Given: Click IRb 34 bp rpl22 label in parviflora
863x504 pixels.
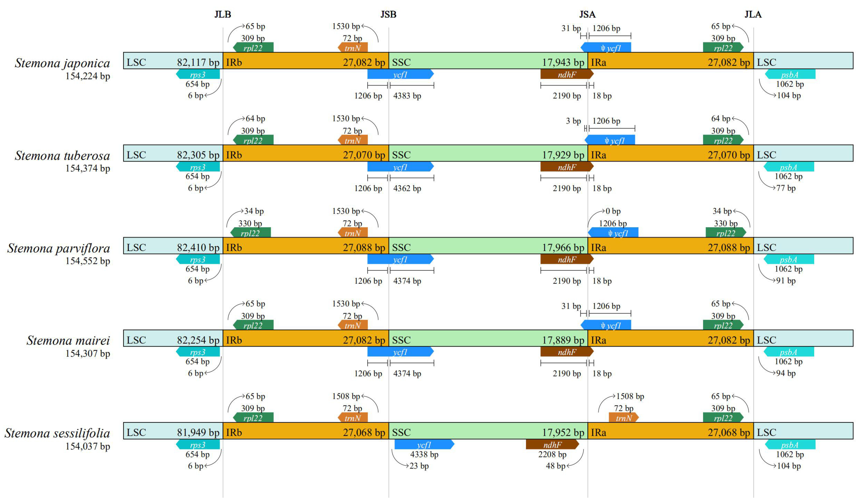Looking at the screenshot, I should click(254, 212).
